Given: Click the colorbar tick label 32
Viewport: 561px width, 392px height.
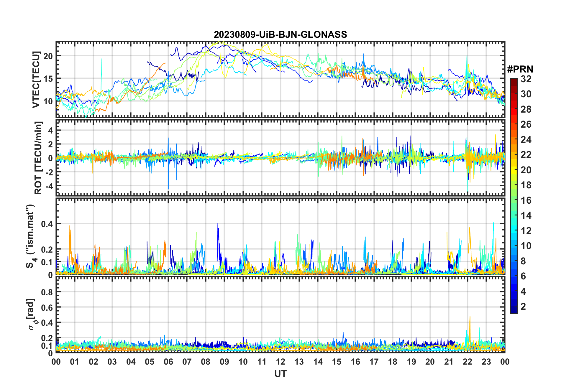Looking at the screenshot, I should (x=526, y=79).
